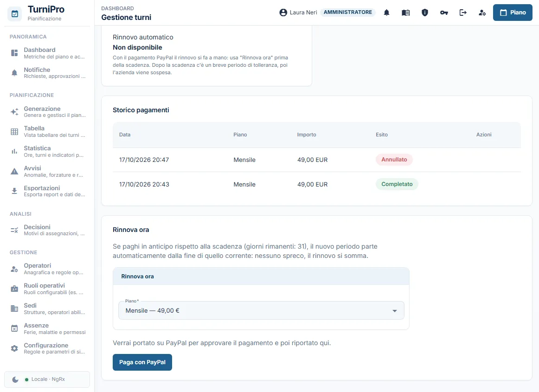Open the Esportazioni download icon
Image resolution: width=539 pixels, height=392 pixels.
pos(14,191)
